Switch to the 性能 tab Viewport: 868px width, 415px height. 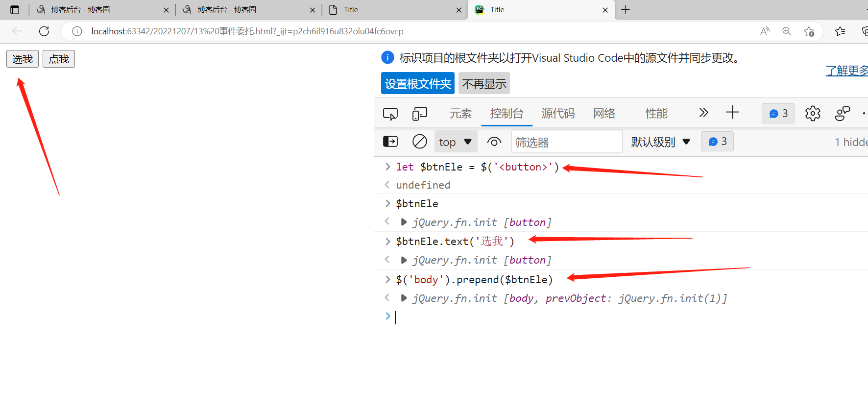656,114
